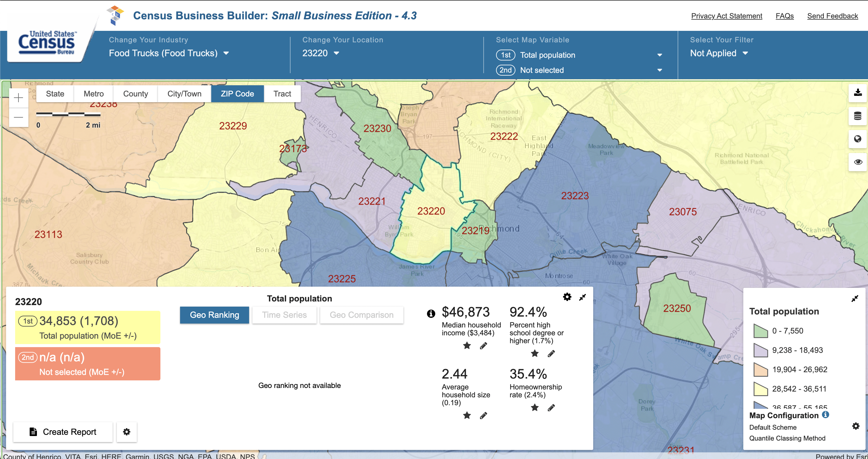This screenshot has width=868, height=459.
Task: Click the peach 19,904 - 26,962 legend swatch
Action: coord(761,369)
